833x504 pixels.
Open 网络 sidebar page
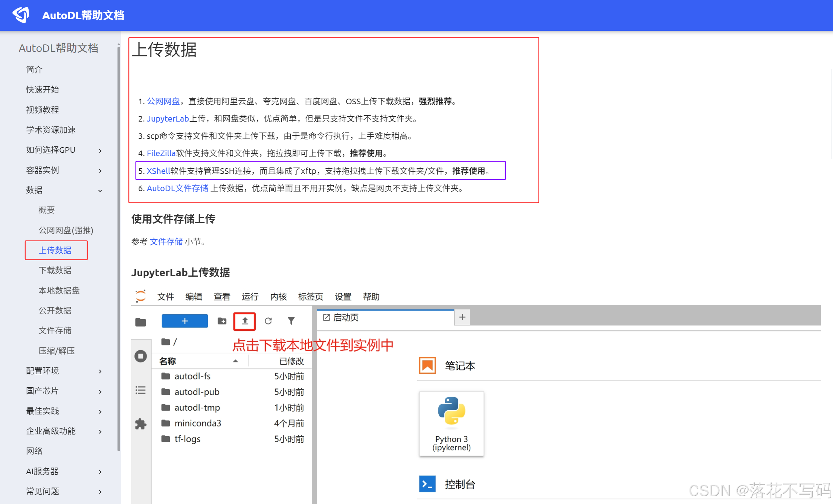tap(34, 451)
